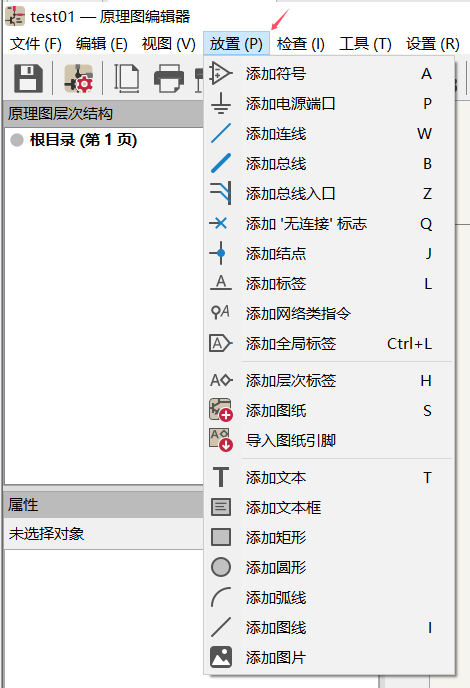Select 添加全局标签 global label item
Viewport: 470px width, 688px height.
coord(329,344)
